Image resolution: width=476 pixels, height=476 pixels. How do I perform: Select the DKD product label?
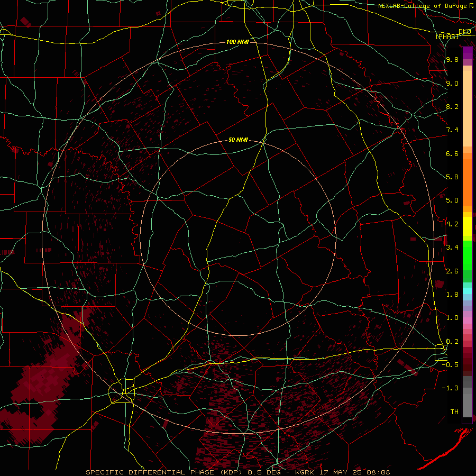coord(465,32)
